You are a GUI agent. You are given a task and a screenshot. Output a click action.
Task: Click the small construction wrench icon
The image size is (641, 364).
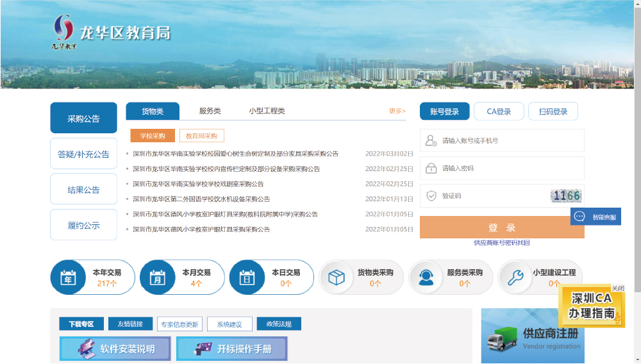[515, 277]
